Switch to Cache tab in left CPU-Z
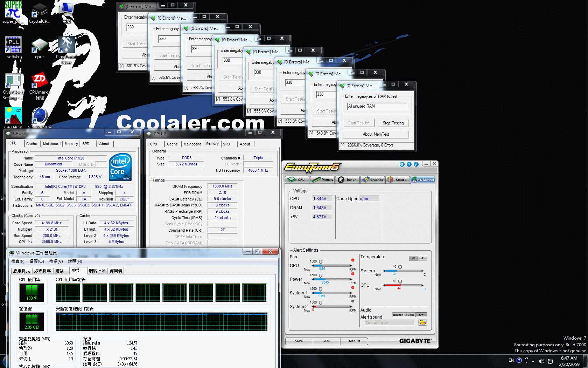588x368 pixels. tap(31, 144)
